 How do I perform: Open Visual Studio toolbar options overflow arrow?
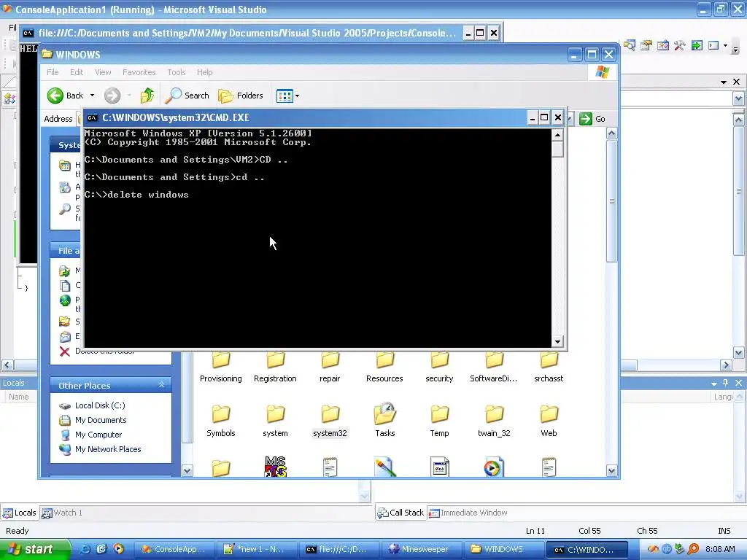[735, 48]
